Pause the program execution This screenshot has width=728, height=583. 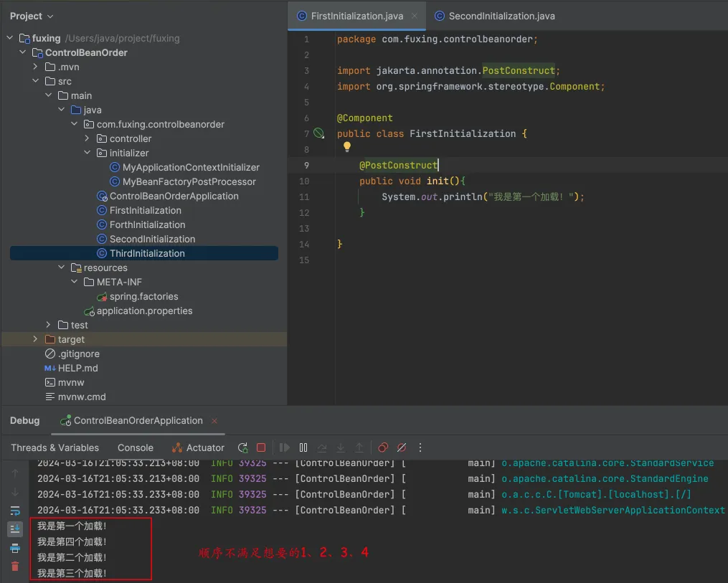tap(303, 447)
